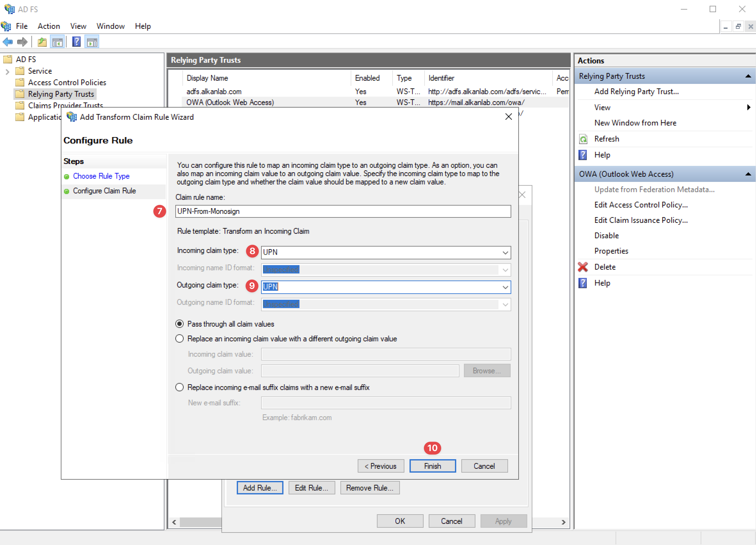Click the red Delete icon under OWA actions
This screenshot has height=545, width=756.
pos(583,267)
